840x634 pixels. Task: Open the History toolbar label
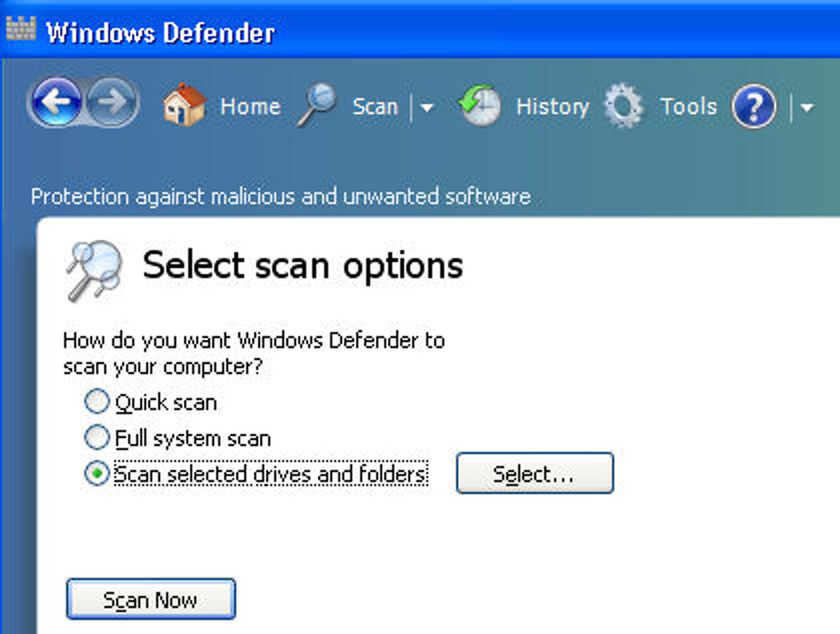[x=552, y=107]
